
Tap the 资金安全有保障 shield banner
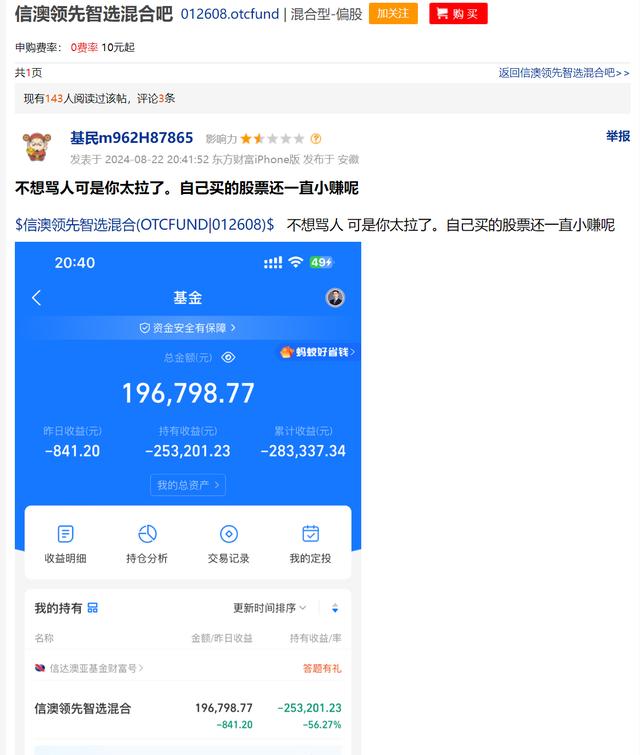(x=188, y=328)
